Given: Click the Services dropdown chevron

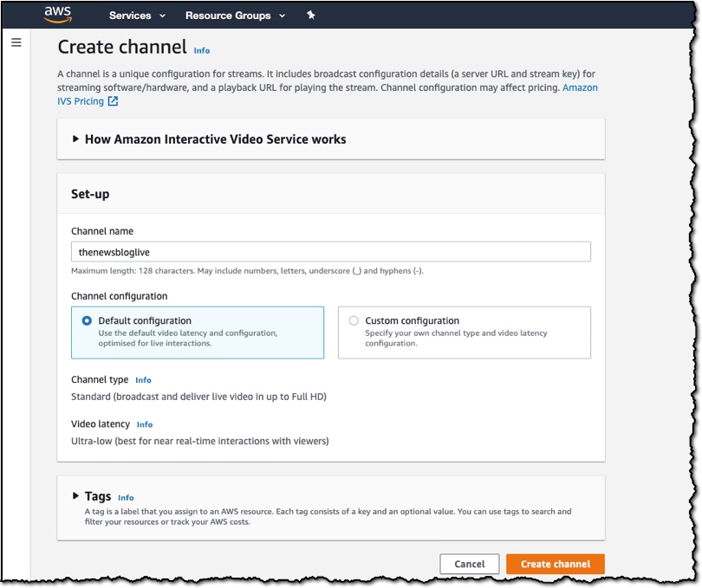Looking at the screenshot, I should pos(162,16).
